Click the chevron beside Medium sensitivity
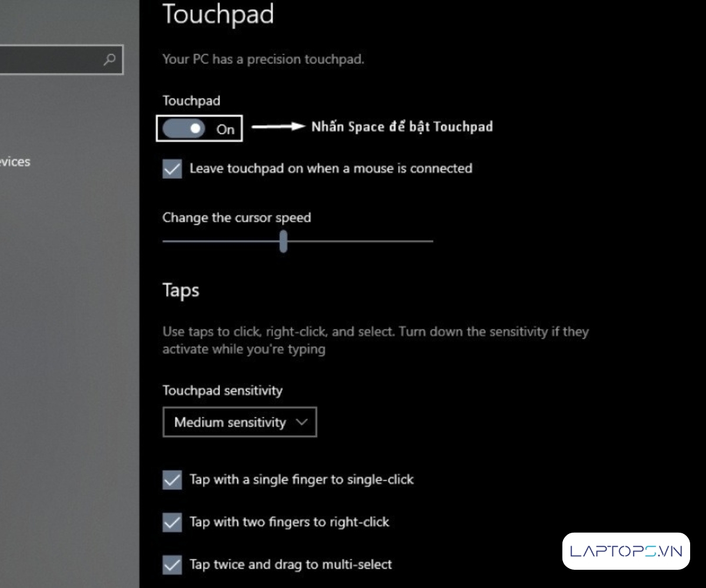Screen dimensions: 706x588 click(302, 422)
